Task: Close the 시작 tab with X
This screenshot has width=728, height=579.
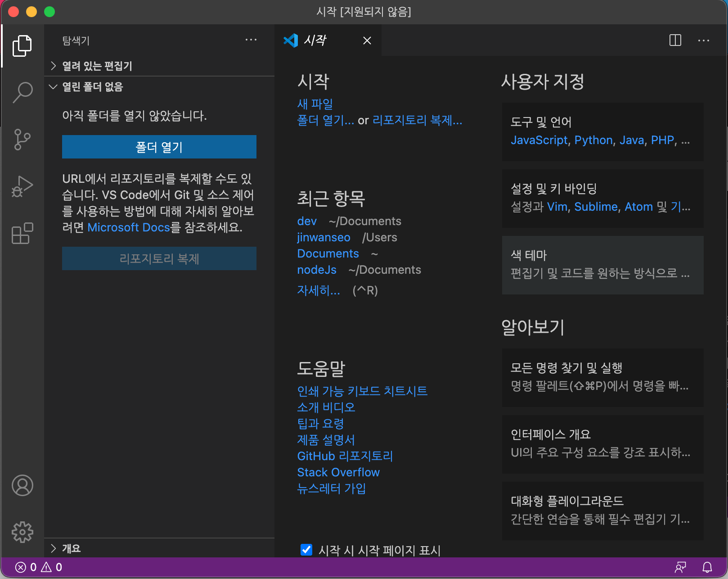Action: pos(367,41)
